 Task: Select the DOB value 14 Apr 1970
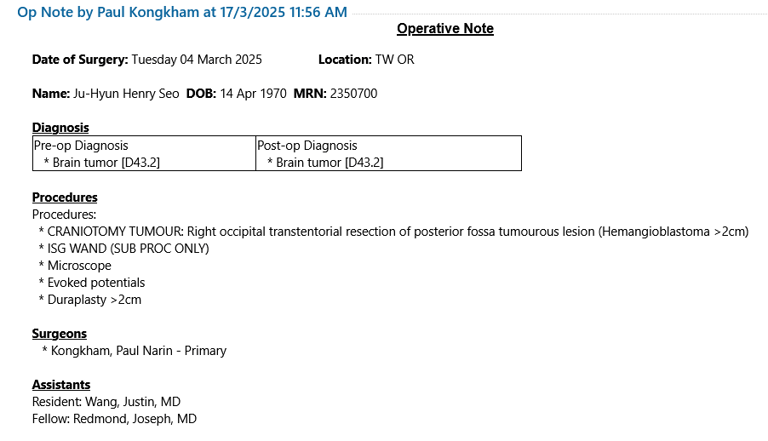click(253, 94)
